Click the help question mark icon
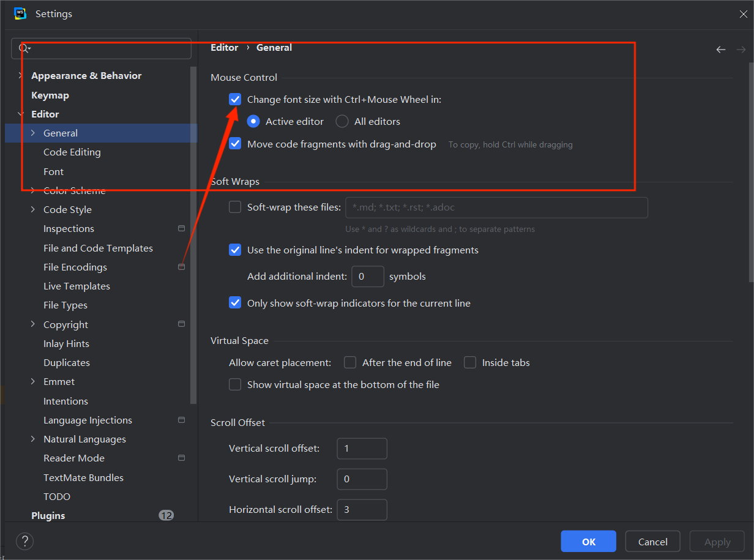Image resolution: width=754 pixels, height=560 pixels. click(24, 541)
